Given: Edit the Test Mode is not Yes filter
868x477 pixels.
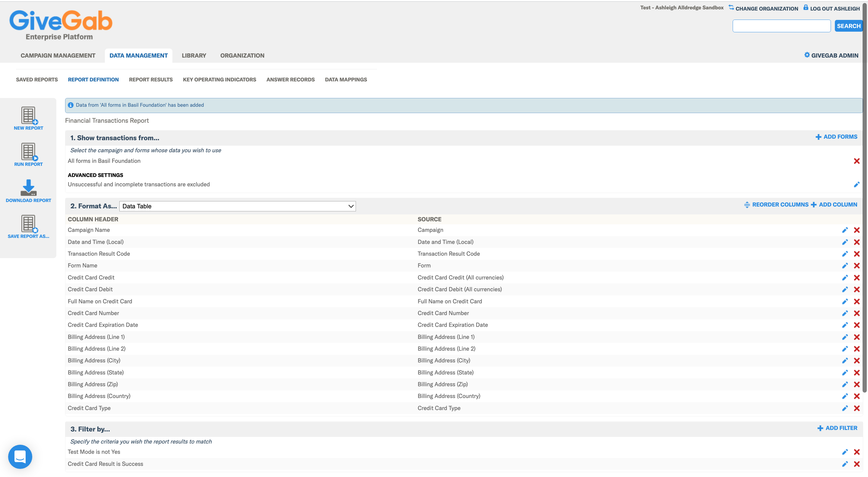Looking at the screenshot, I should [845, 452].
